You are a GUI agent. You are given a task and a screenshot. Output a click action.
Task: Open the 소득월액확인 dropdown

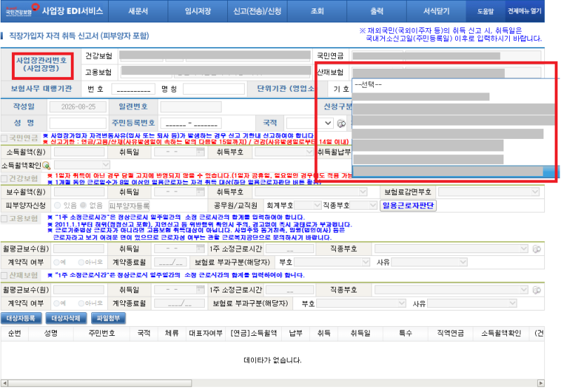(x=82, y=165)
